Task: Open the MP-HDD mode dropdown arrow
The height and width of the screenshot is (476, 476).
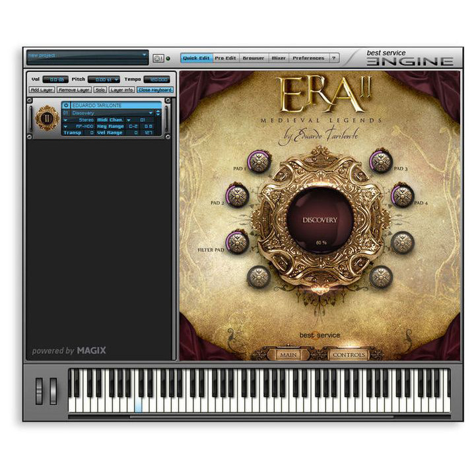Action: [65, 127]
